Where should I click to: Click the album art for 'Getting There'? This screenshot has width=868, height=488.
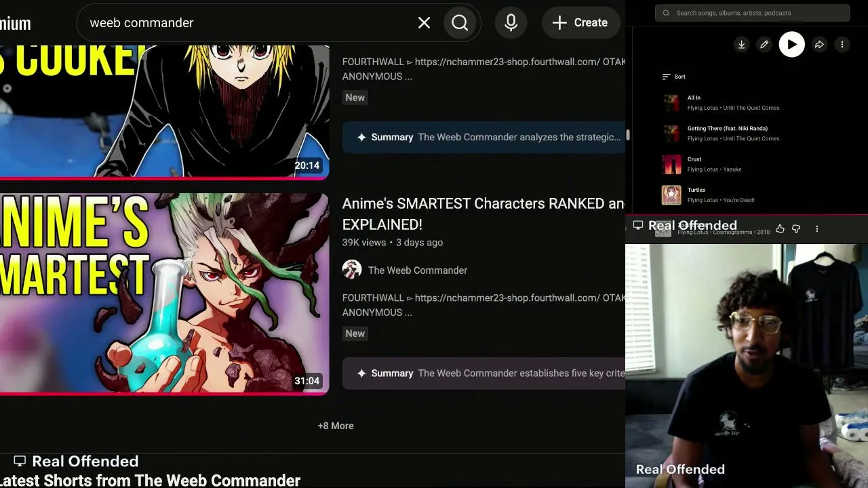671,134
